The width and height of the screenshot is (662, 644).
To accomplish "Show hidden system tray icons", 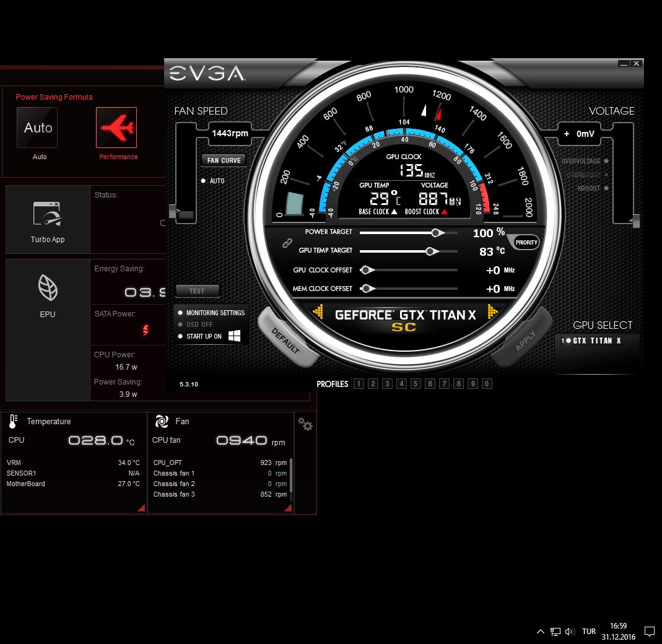I will [541, 632].
